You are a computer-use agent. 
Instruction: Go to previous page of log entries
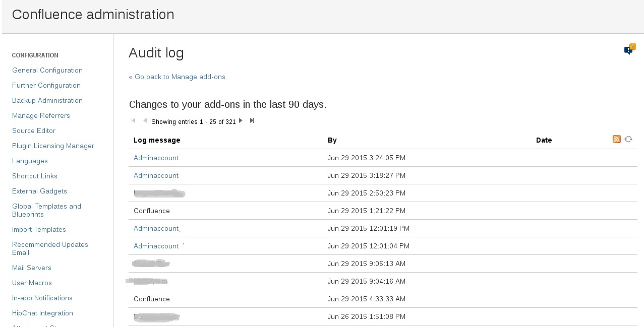[x=145, y=120]
